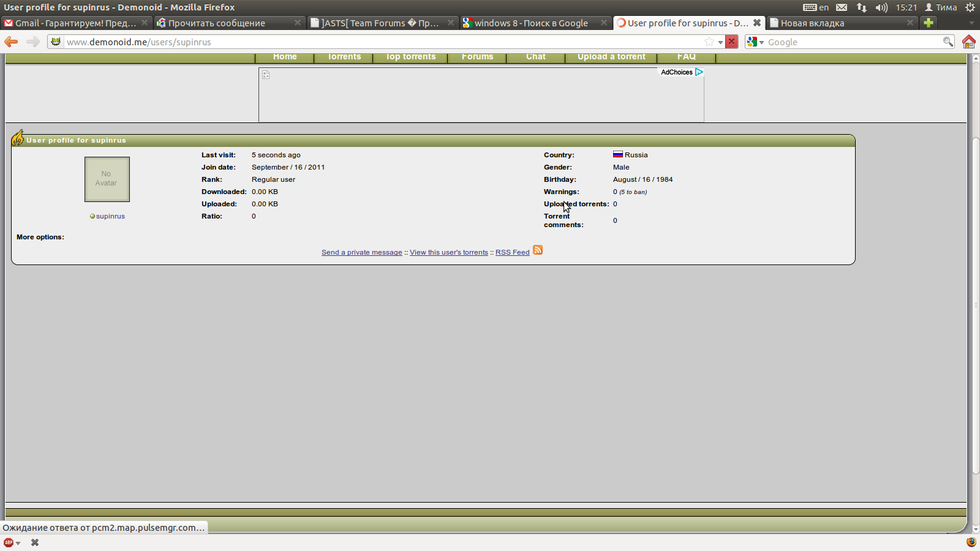Click the country value Russia
980x551 pixels.
[636, 155]
